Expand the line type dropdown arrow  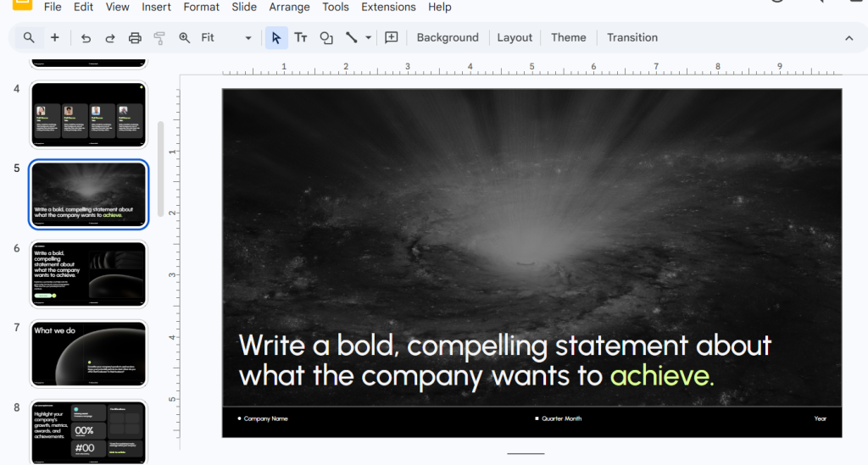pos(369,37)
